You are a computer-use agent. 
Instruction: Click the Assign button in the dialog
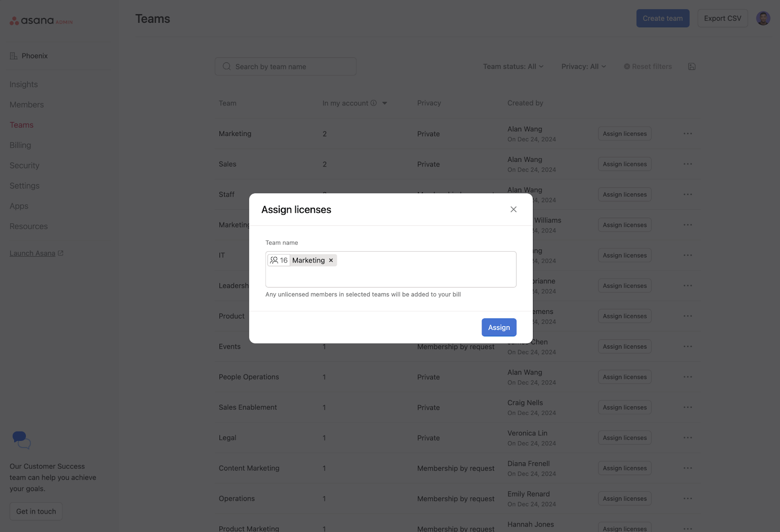499,327
